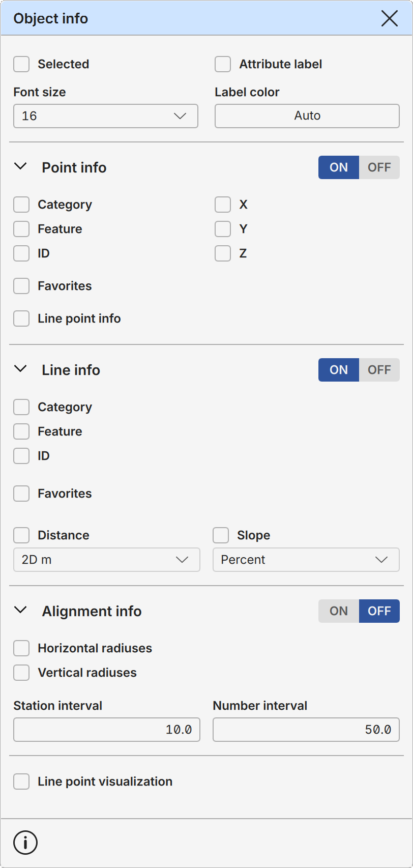Viewport: 413px width, 868px height.
Task: Turn Alignment info ON
Action: (339, 611)
